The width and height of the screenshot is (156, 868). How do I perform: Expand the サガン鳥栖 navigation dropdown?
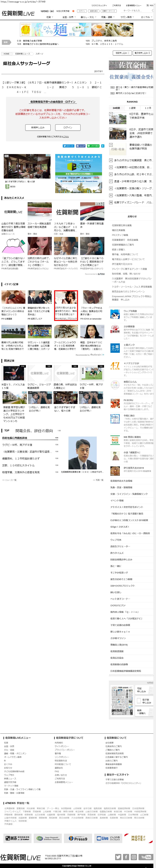[x=127, y=17]
